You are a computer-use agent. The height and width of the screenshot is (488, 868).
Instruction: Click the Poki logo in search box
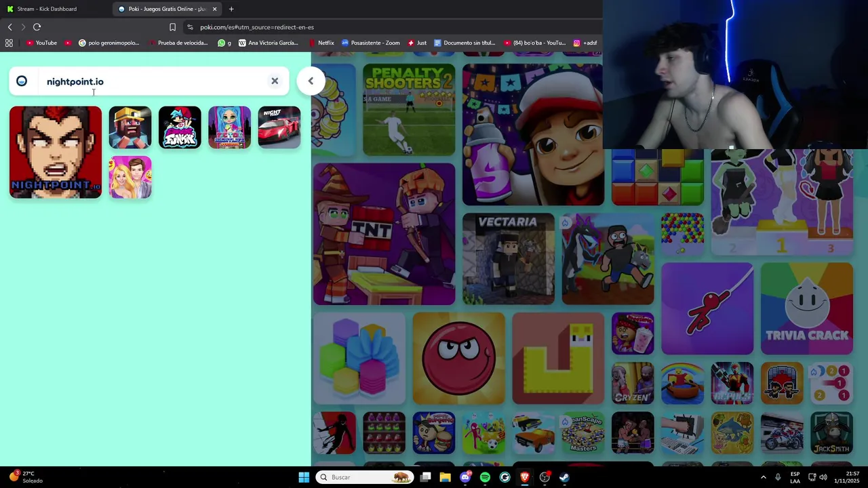click(22, 81)
